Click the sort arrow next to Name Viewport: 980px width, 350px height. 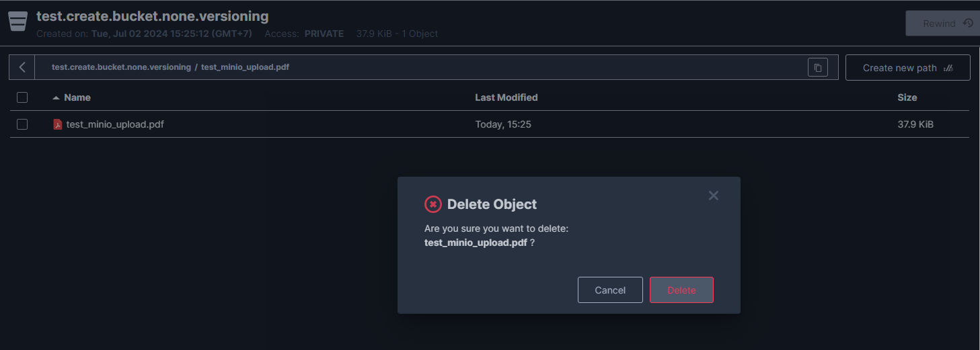56,98
